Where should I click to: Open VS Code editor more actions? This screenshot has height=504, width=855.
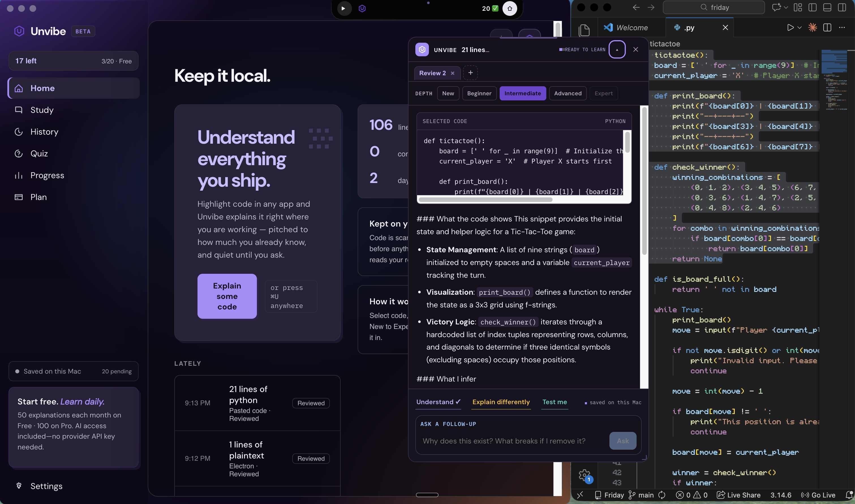[x=842, y=27]
